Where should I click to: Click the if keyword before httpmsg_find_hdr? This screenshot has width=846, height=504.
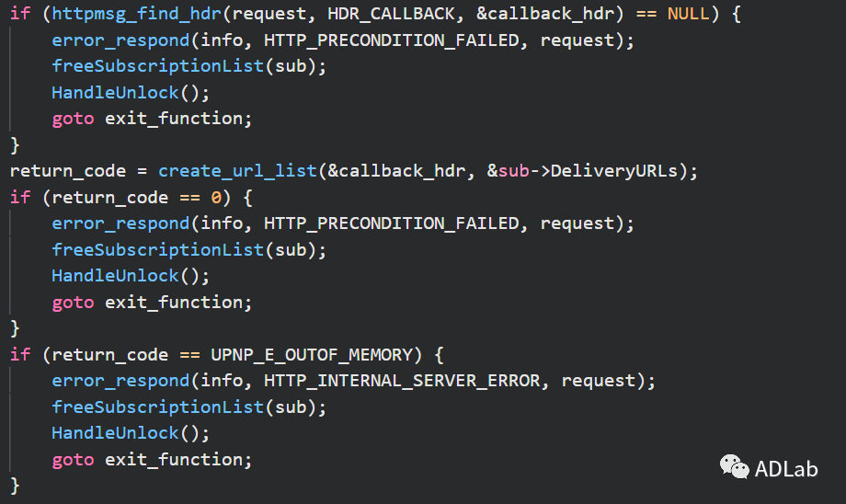19,15
